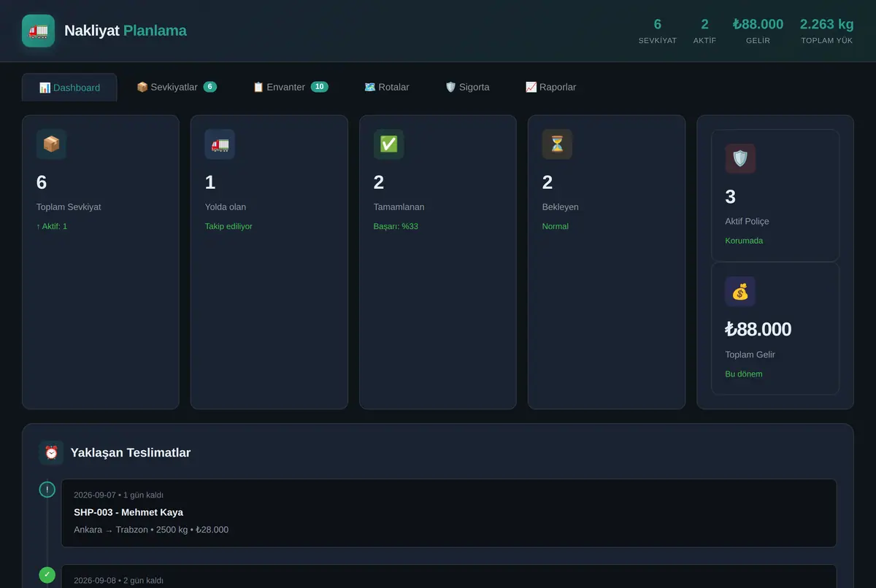Open the Envanter tab
This screenshot has height=588, width=876.
click(291, 87)
